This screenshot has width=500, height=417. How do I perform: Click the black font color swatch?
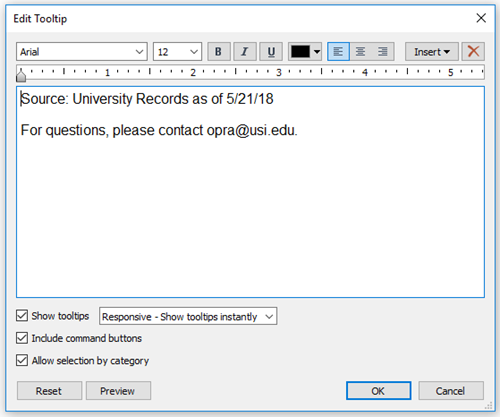(x=300, y=52)
